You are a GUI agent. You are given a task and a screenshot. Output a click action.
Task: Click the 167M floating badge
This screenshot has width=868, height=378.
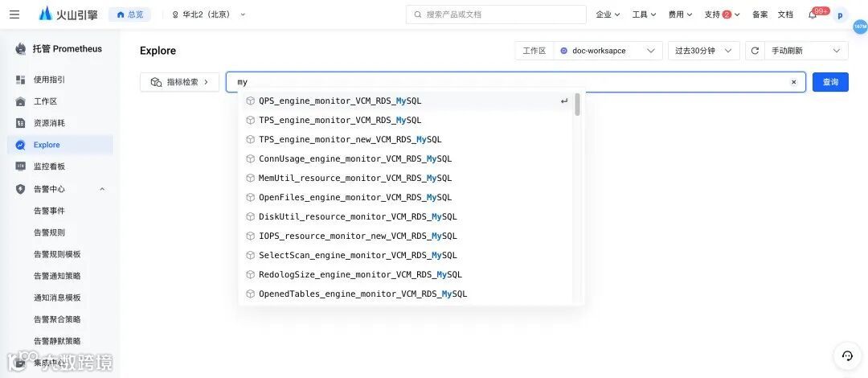point(860,26)
